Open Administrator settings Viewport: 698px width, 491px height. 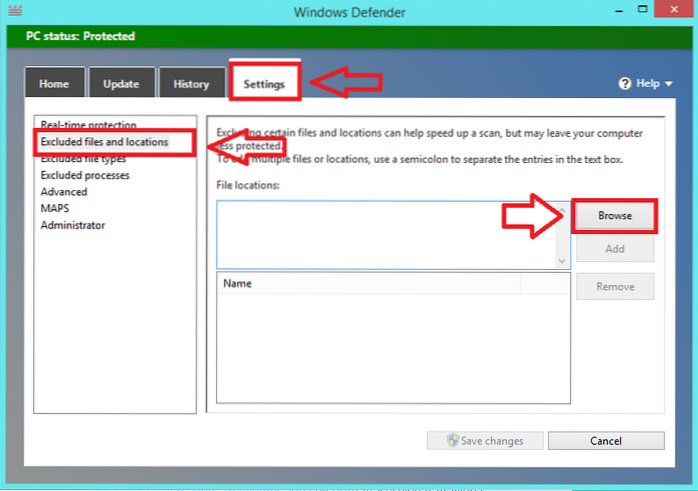point(72,225)
